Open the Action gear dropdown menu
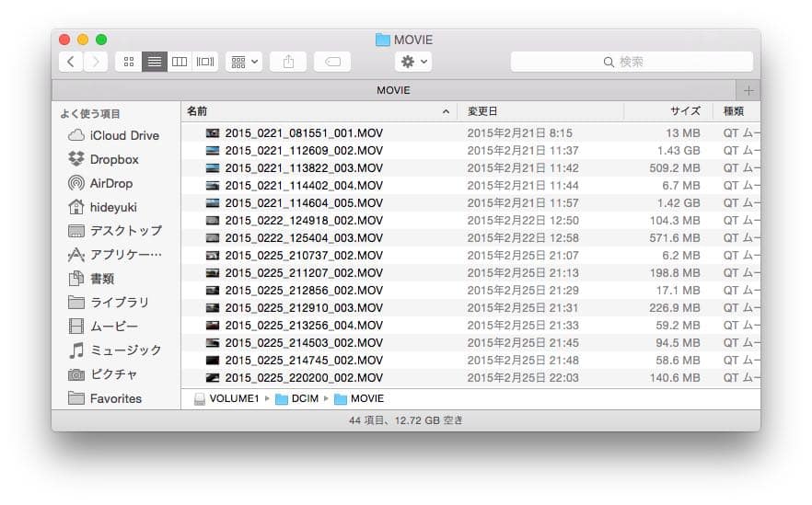The width and height of the screenshot is (812, 505). click(412, 62)
